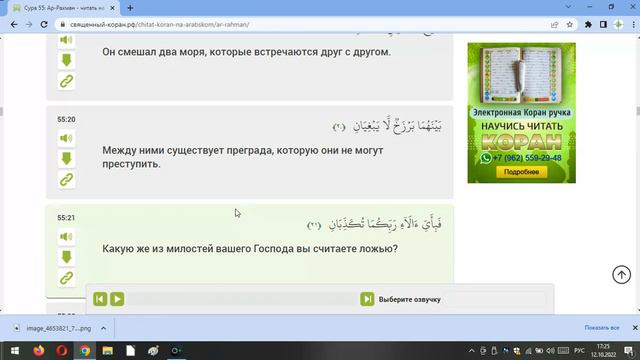
Task: Click the 55:20 verse number
Action: [66, 120]
